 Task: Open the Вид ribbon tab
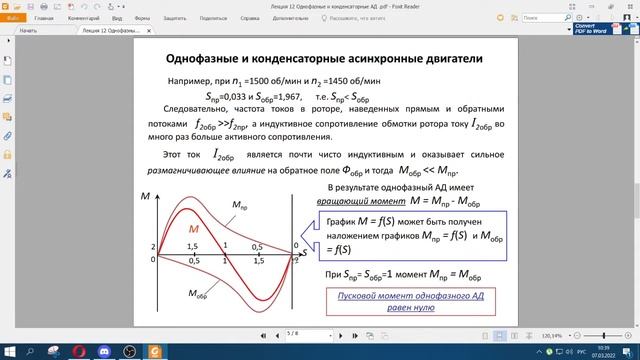coord(117,18)
